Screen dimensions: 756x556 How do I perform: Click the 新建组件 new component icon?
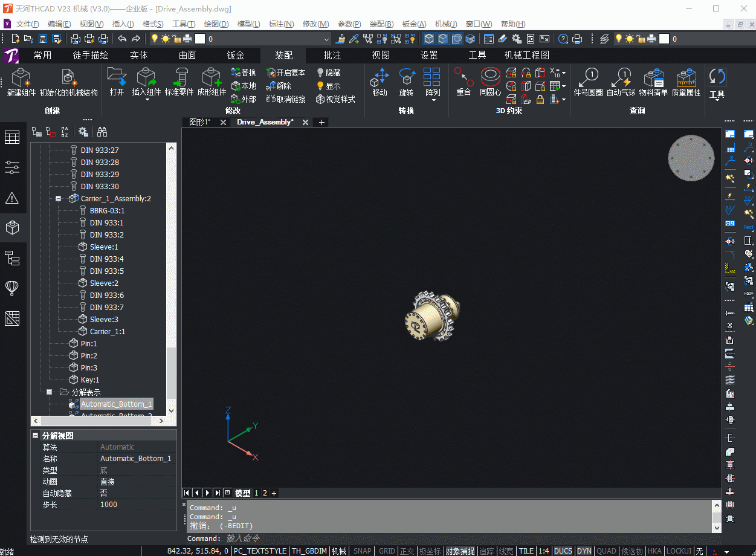21,83
